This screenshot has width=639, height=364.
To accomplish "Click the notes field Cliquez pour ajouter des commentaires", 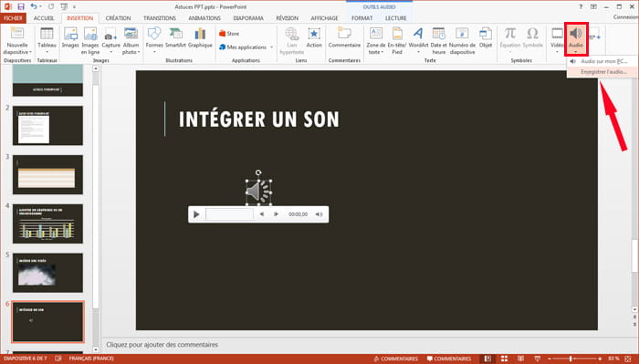I will click(162, 345).
